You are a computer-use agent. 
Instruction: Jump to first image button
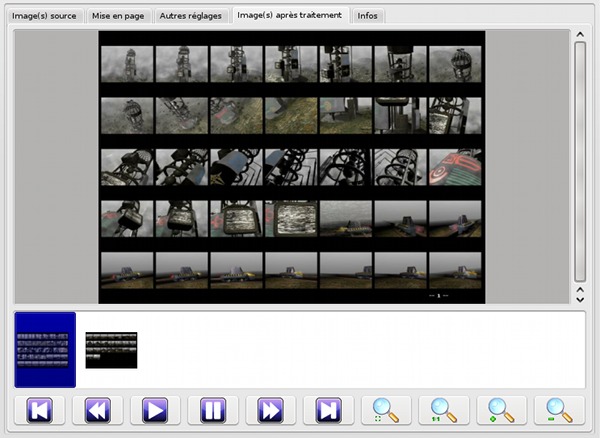[39, 410]
